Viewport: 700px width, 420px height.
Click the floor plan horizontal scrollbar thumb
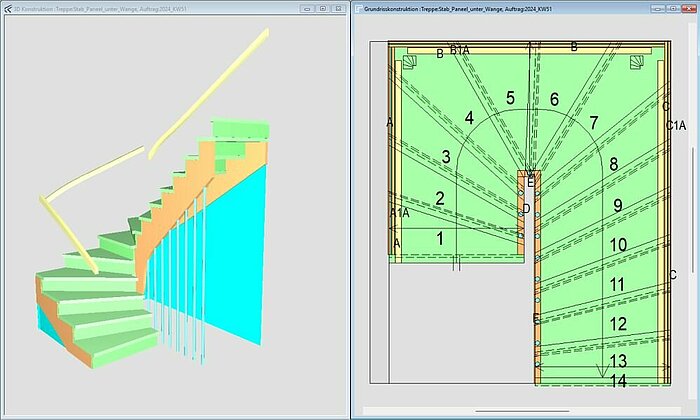[520, 411]
